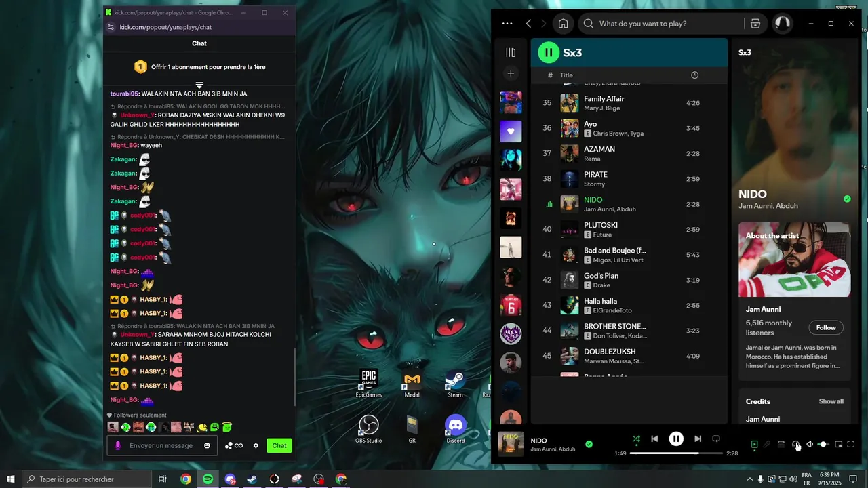Screen dimensions: 868x488
Task: Open the Spotify miniplayer
Action: [x=838, y=445]
